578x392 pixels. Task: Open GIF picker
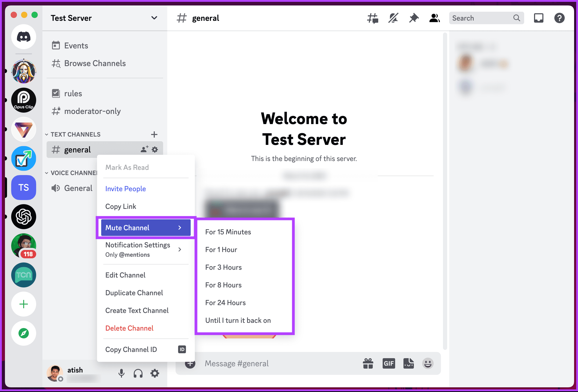coord(389,363)
